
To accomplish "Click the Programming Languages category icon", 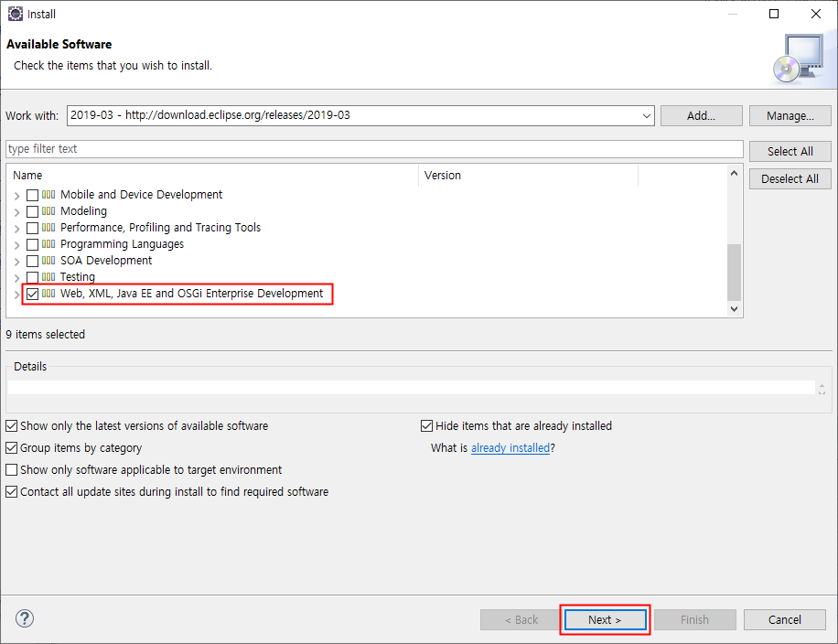I will tap(48, 244).
